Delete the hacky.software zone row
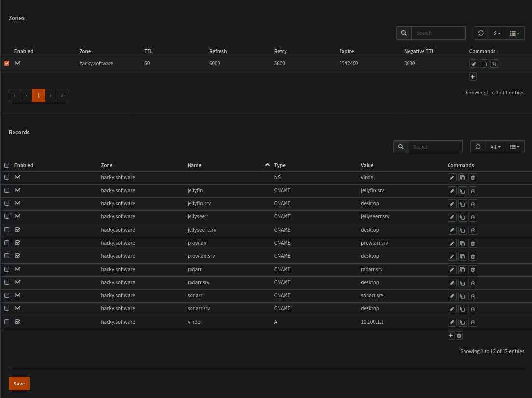The image size is (532, 398). (494, 64)
